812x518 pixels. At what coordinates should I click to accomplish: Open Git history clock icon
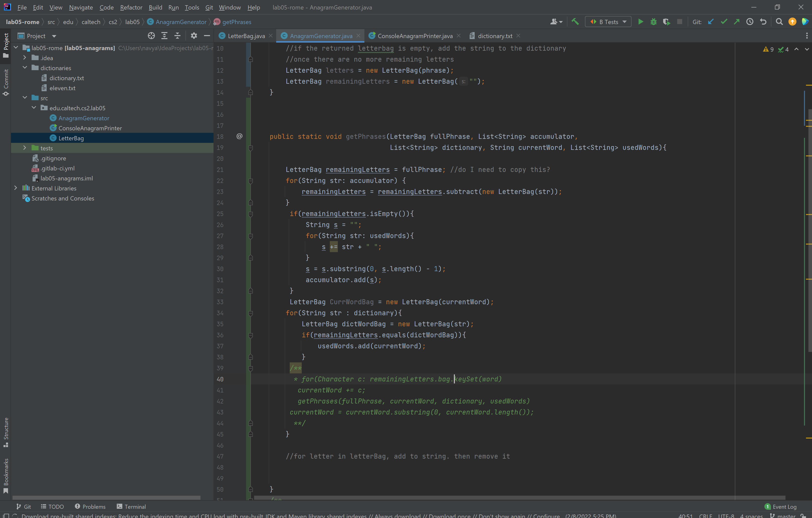click(750, 22)
